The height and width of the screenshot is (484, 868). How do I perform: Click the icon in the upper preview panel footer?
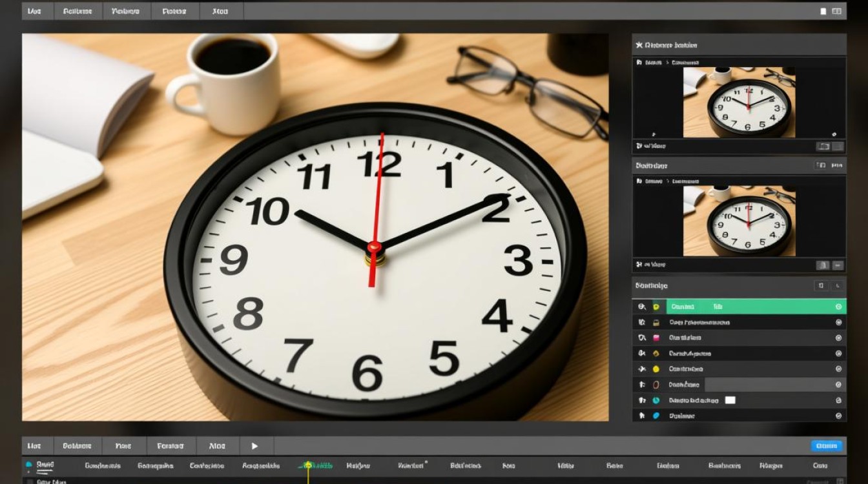(x=639, y=146)
